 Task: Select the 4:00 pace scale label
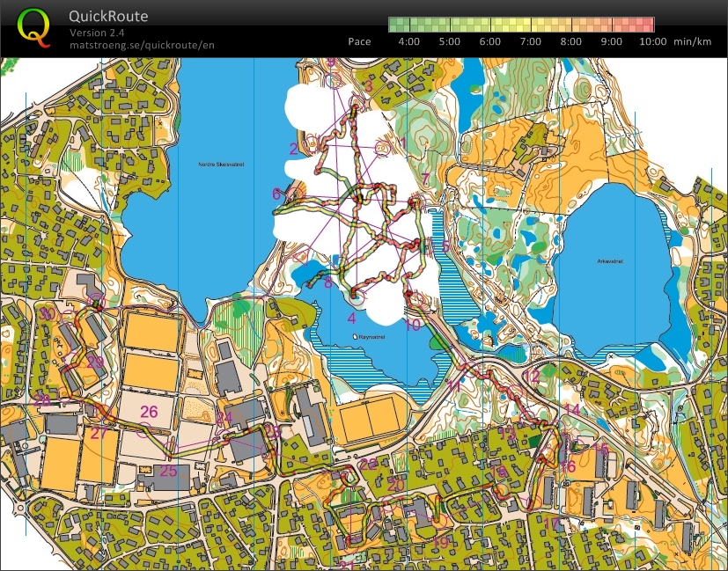click(410, 41)
